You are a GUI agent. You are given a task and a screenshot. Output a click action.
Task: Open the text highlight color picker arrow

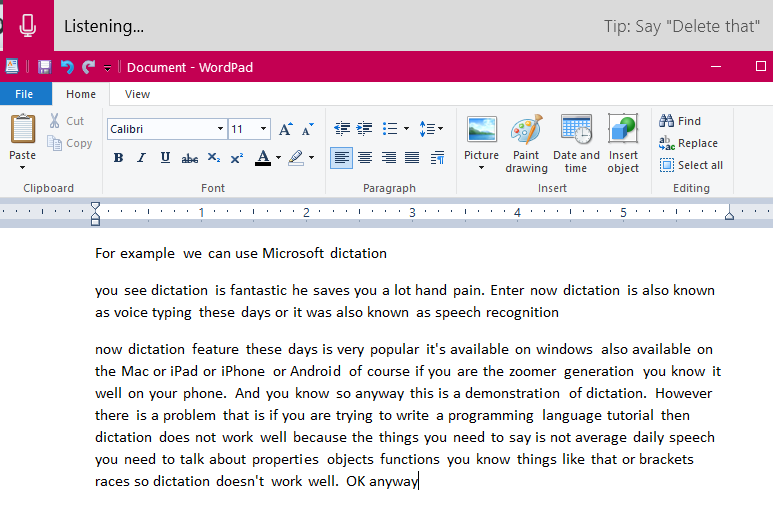point(311,158)
